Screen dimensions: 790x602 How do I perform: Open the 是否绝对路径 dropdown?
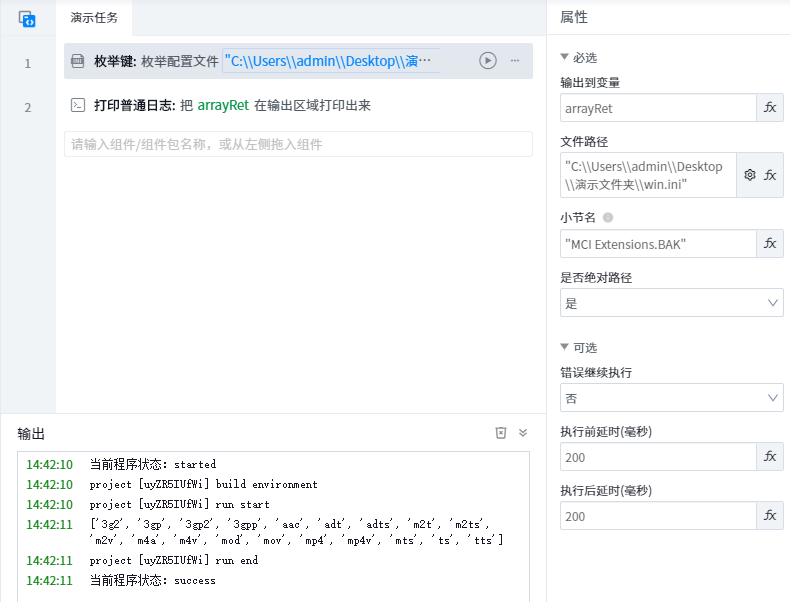coord(671,303)
